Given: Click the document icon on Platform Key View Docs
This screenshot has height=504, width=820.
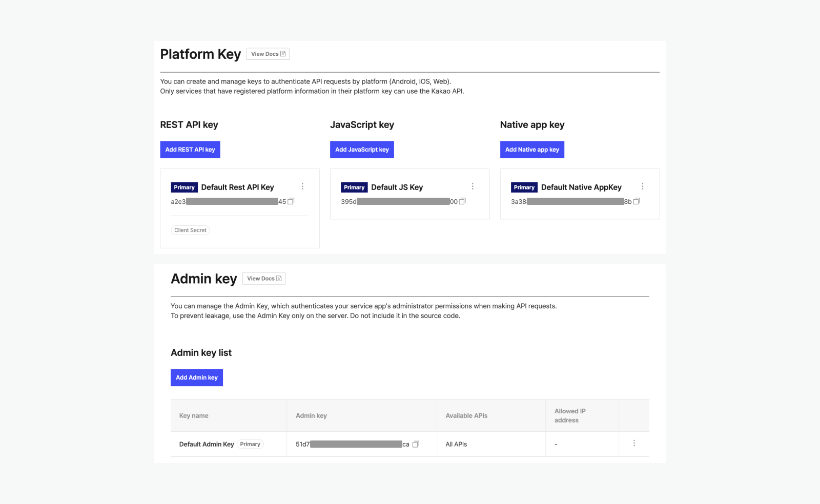Looking at the screenshot, I should point(282,53).
